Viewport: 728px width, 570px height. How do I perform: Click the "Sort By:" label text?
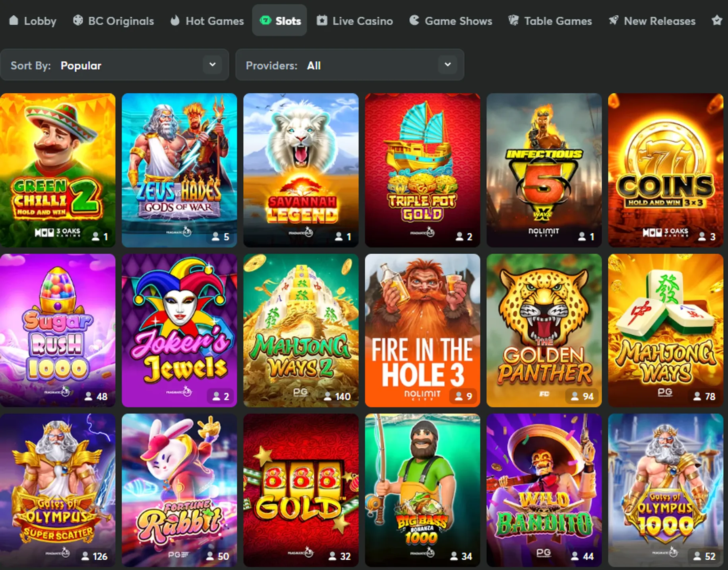tap(31, 65)
